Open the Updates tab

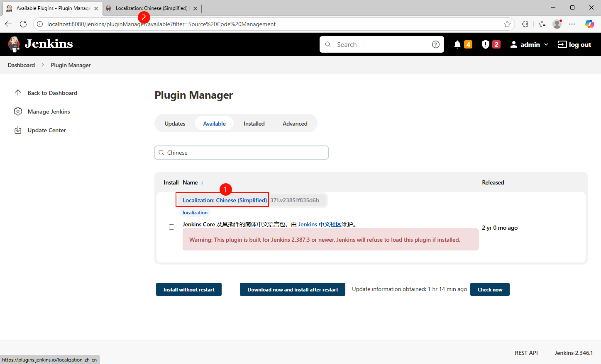pyautogui.click(x=175, y=124)
